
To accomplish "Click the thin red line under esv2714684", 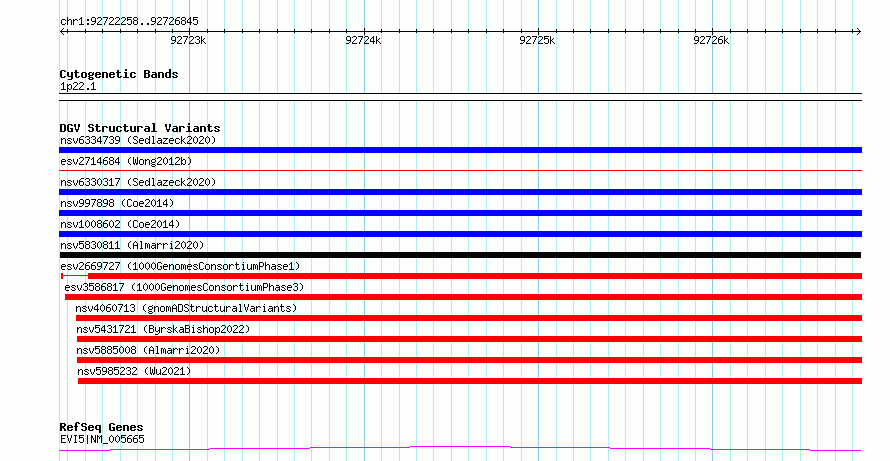I will [x=460, y=170].
